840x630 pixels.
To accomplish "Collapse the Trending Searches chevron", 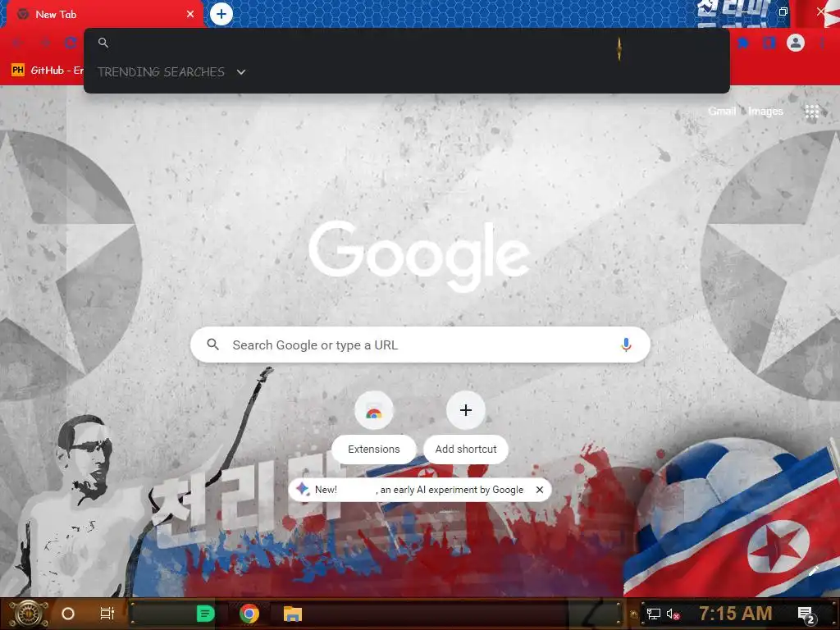I will click(x=241, y=72).
